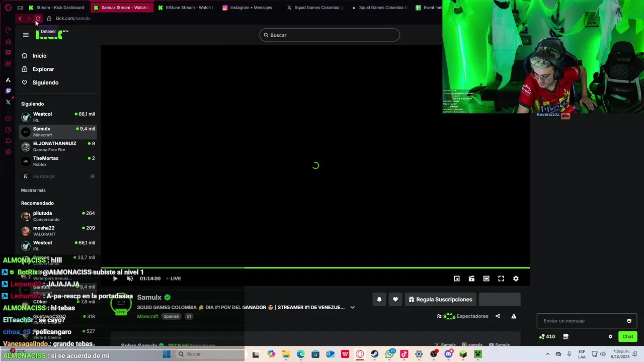Open Westcol channel in Siguiendo list
The width and height of the screenshot is (644, 362).
tap(58, 117)
